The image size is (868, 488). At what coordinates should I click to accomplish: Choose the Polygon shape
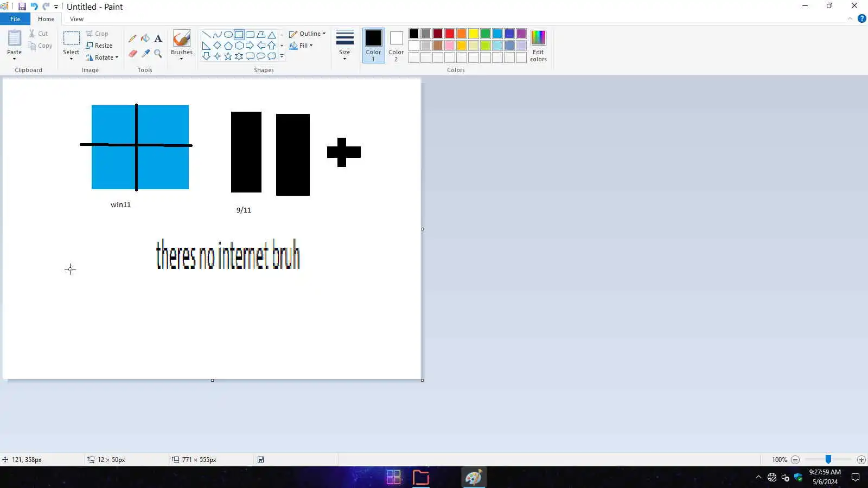point(261,35)
